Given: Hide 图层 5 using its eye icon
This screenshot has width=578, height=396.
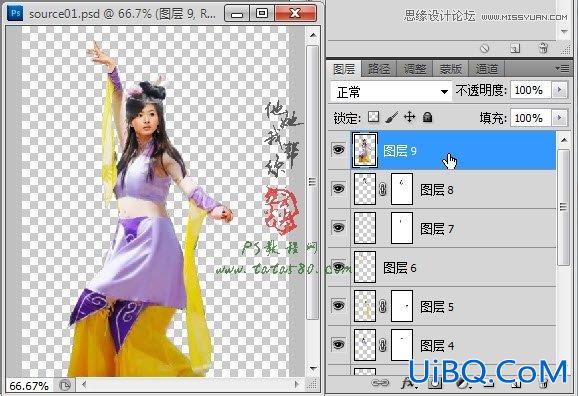Looking at the screenshot, I should click(338, 305).
